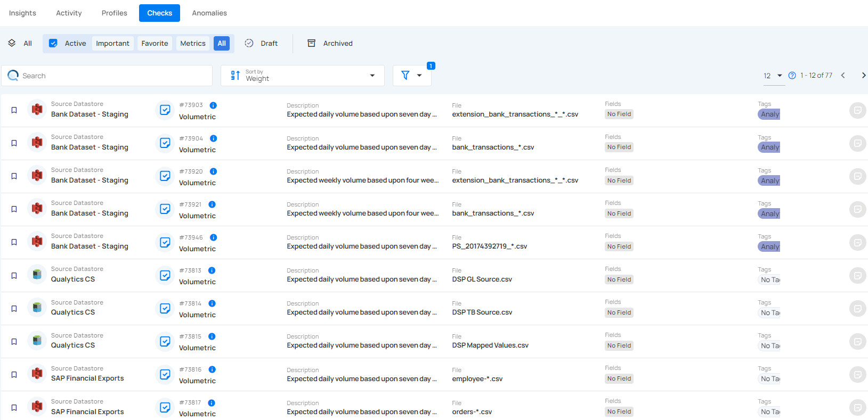Click info icon beside check #73816
The image size is (868, 420).
(212, 369)
